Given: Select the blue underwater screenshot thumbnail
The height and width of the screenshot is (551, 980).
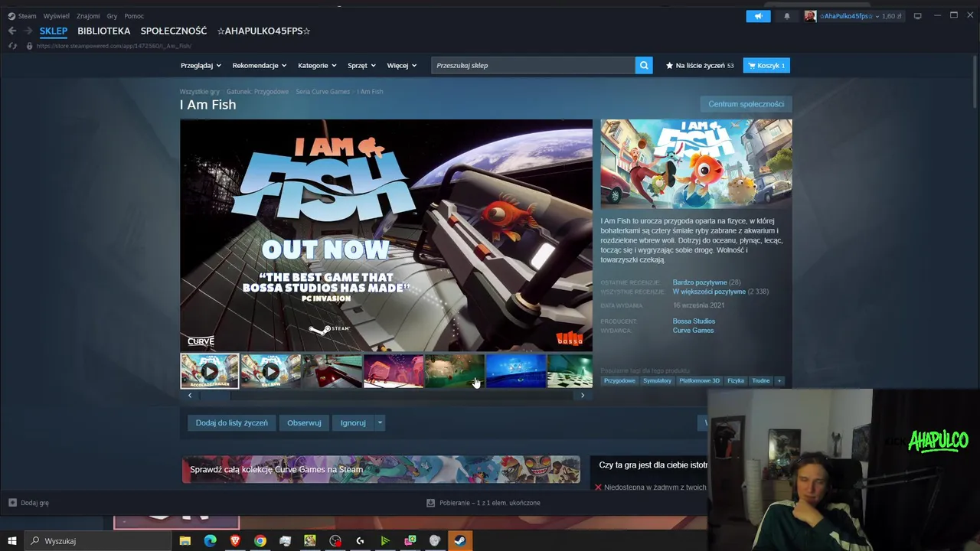Looking at the screenshot, I should [515, 371].
